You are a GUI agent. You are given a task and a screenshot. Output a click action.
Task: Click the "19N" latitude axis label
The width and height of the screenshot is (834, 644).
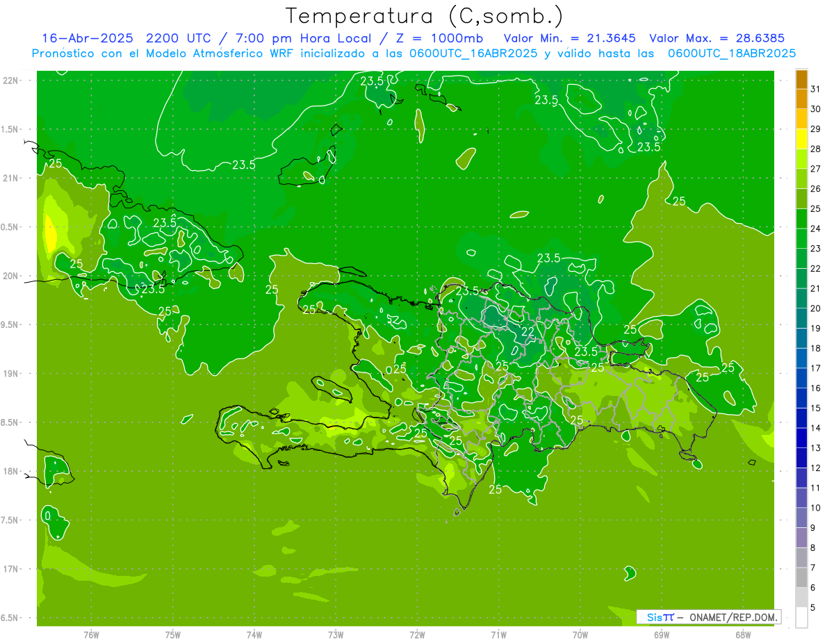(x=10, y=374)
